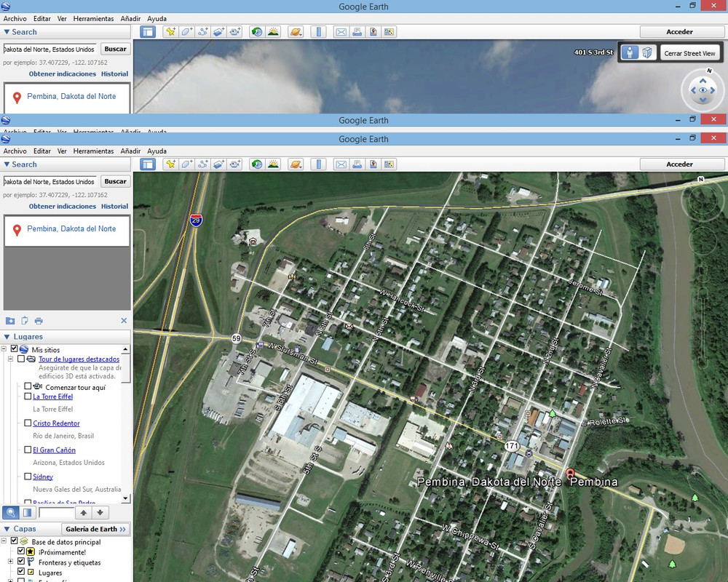This screenshot has height=582, width=728.
Task: Show the ruler in Street View window toolbar
Action: click(319, 32)
